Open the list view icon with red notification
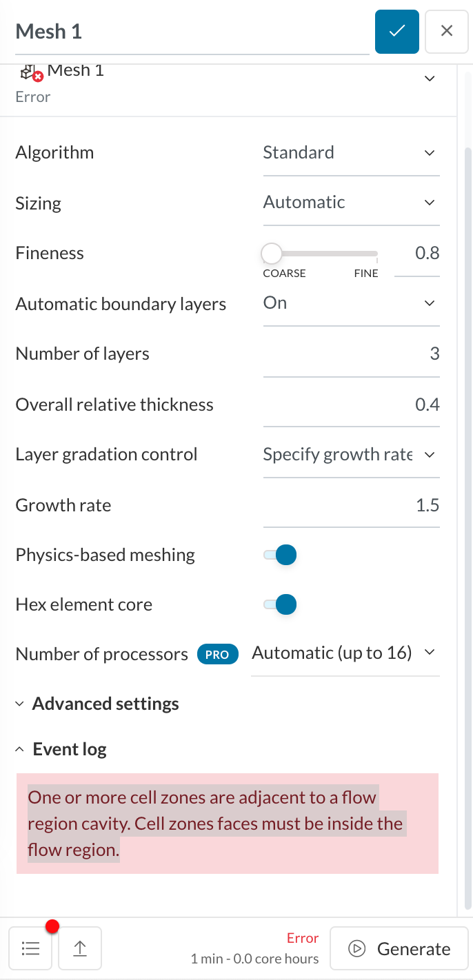The image size is (473, 980). click(31, 948)
